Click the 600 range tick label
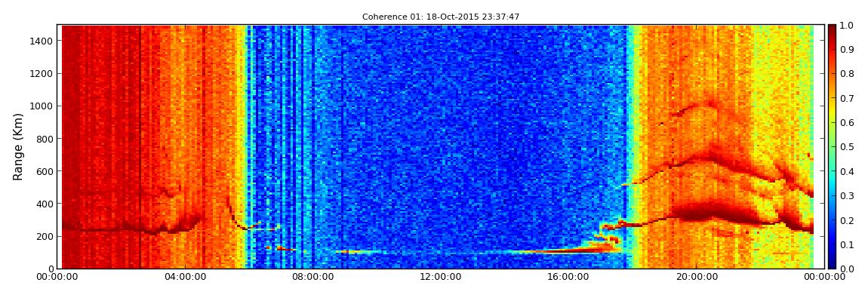The height and width of the screenshot is (307, 868). pos(45,171)
